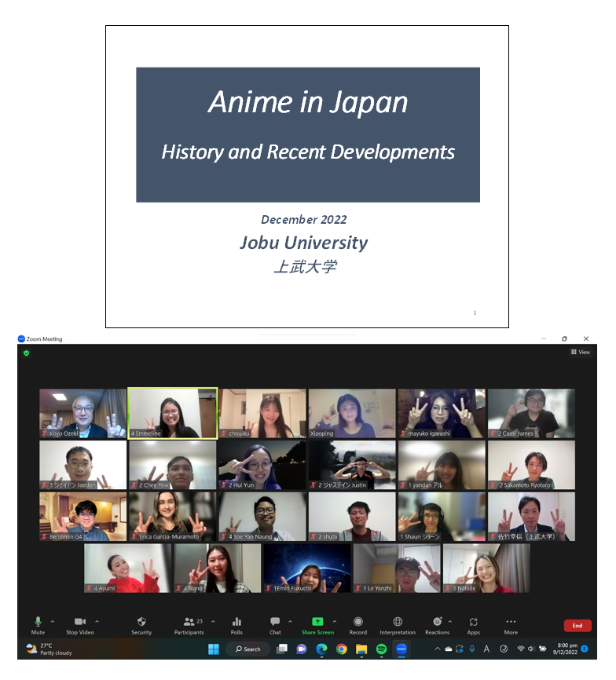
Task: Start recording with the Record button
Action: click(x=358, y=623)
